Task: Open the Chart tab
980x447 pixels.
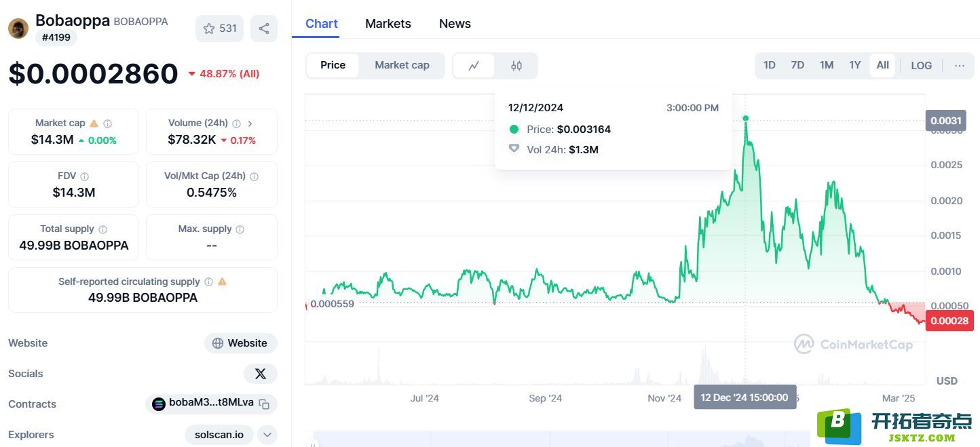Action: pos(322,24)
